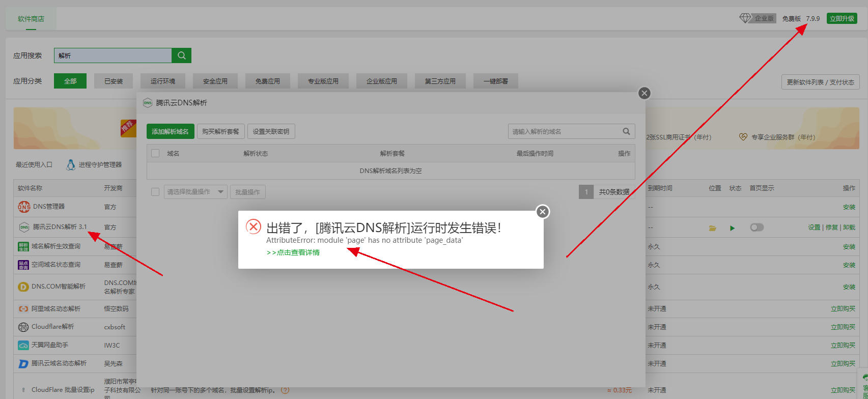868x399 pixels.
Task: Click the DNS管理器 app icon
Action: click(x=24, y=207)
